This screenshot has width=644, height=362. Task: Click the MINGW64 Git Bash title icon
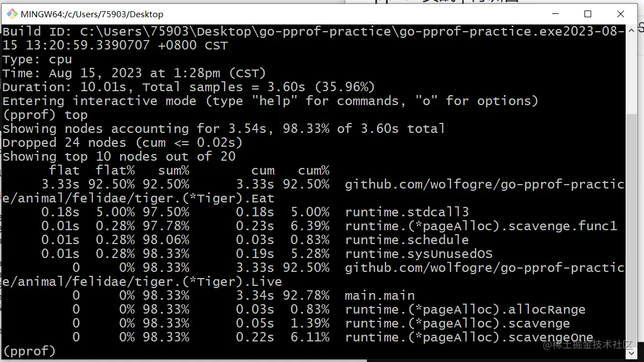pos(12,14)
